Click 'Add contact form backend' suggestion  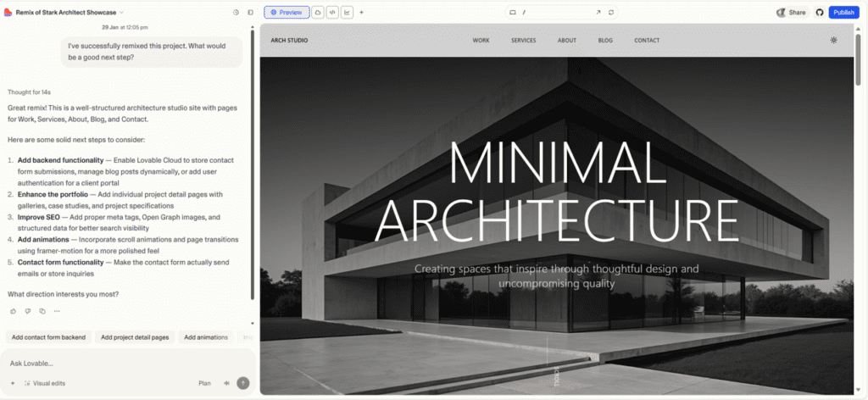(x=48, y=337)
